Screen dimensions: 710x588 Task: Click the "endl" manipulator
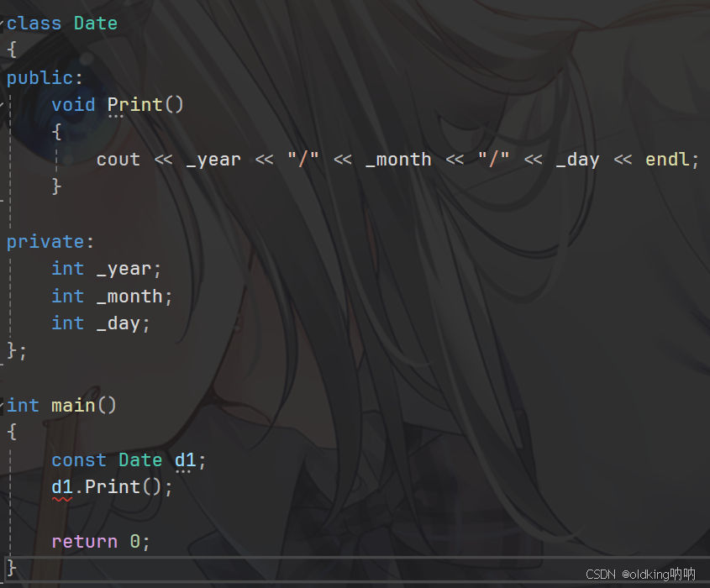(667, 160)
